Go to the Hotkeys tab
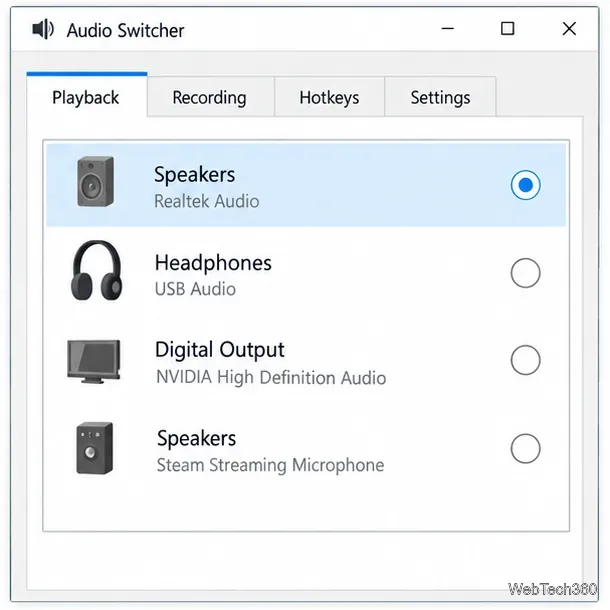 pyautogui.click(x=329, y=97)
